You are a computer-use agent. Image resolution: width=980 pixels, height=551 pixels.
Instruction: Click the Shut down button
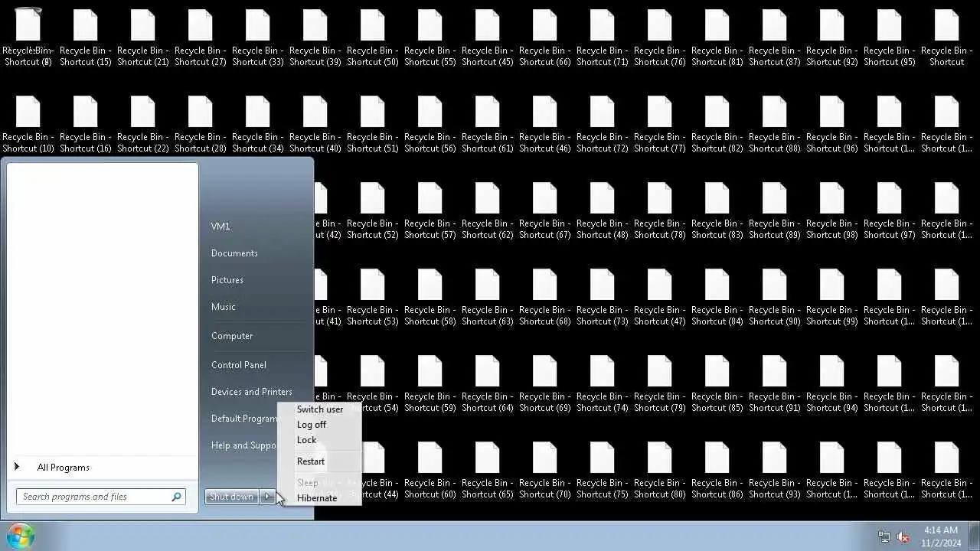click(231, 497)
